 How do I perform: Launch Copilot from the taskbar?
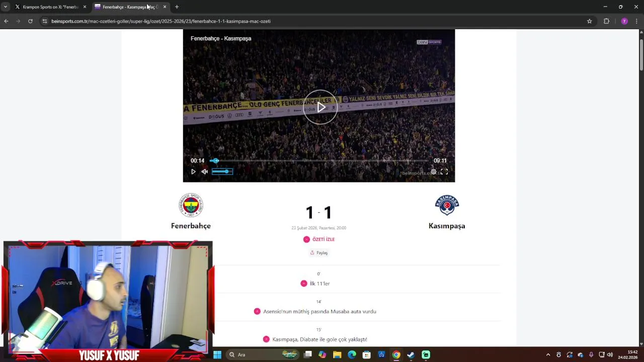[x=323, y=354]
